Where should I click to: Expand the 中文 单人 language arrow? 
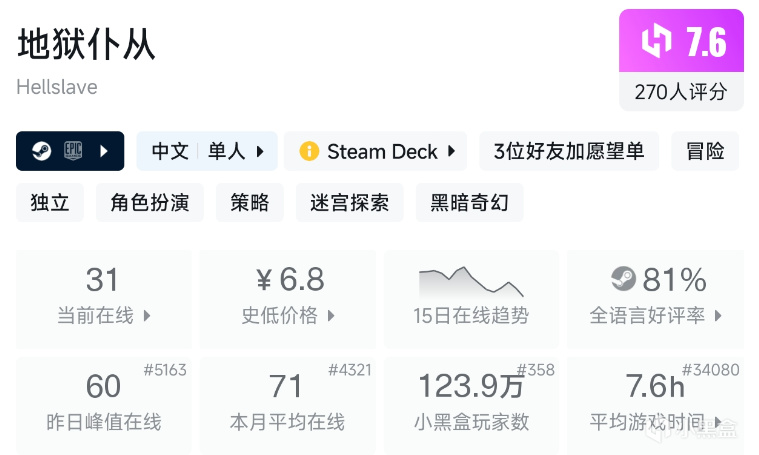[260, 152]
